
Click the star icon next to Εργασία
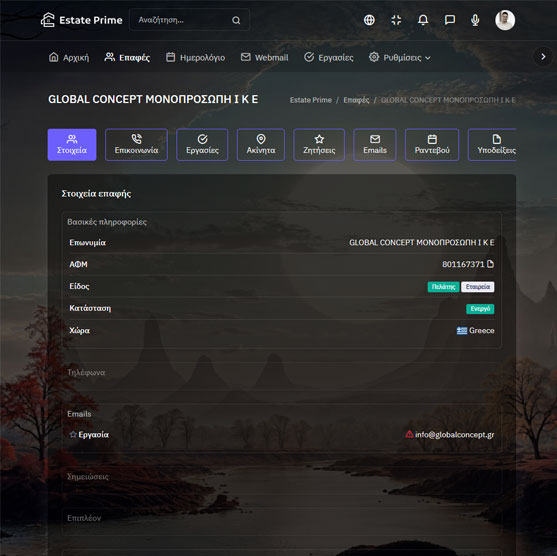[73, 434]
